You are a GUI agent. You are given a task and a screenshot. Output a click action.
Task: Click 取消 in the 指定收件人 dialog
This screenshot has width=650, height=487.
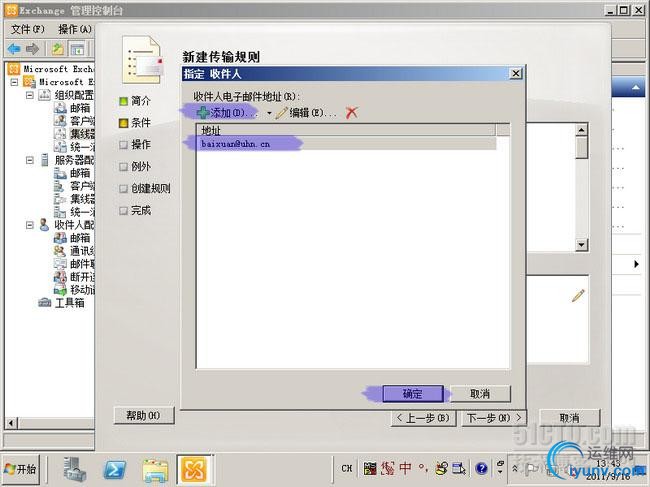pyautogui.click(x=480, y=394)
